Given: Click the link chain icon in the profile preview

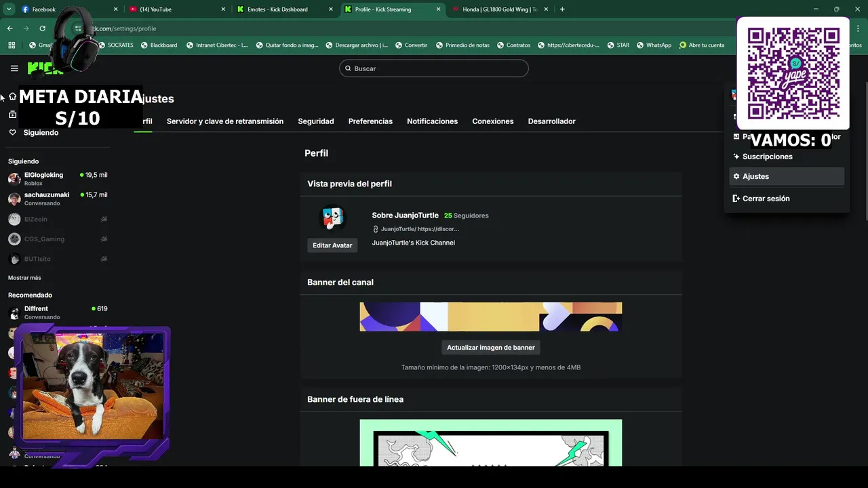Looking at the screenshot, I should [x=376, y=229].
